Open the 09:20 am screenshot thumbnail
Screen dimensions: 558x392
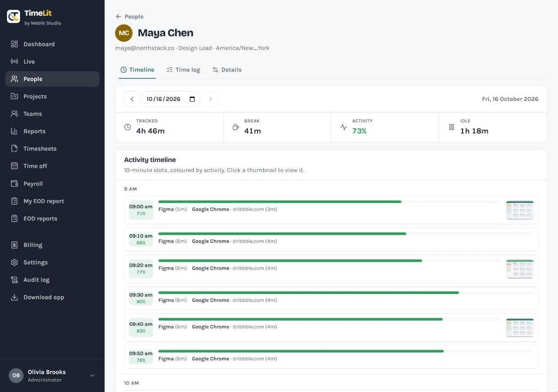[x=520, y=269]
